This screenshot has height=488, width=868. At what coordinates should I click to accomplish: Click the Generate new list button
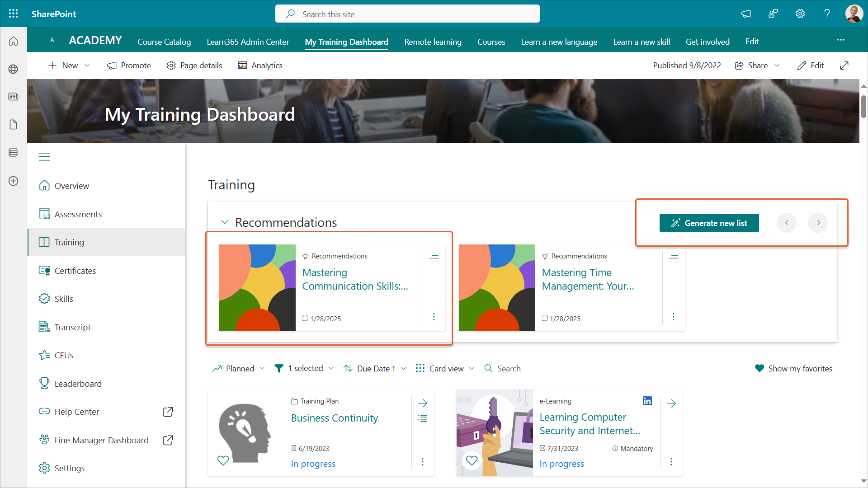pyautogui.click(x=709, y=223)
